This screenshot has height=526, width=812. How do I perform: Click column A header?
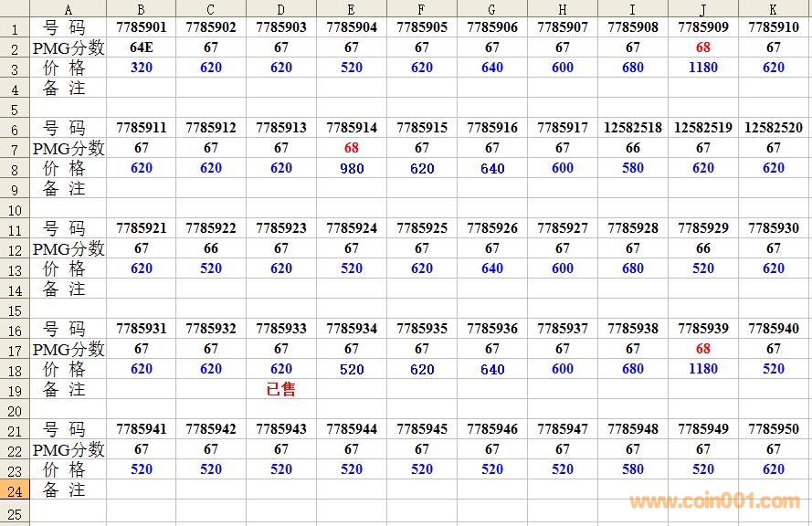69,9
